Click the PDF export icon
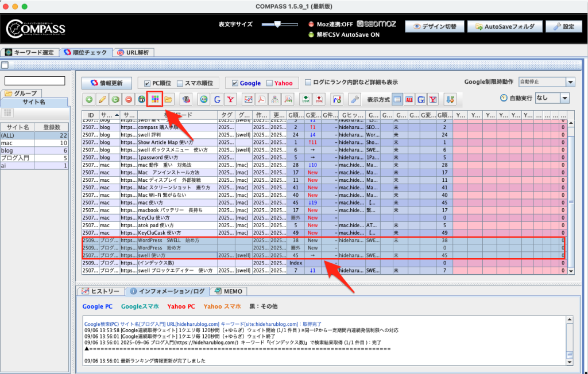The height and width of the screenshot is (374, 588). coord(261,99)
